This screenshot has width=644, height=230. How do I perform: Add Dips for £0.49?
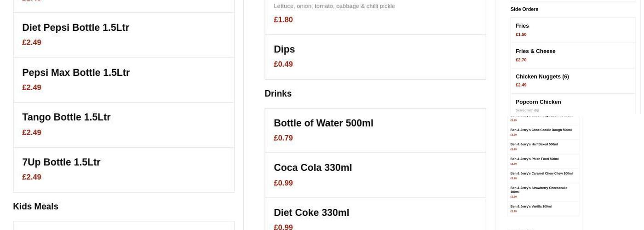click(x=375, y=57)
